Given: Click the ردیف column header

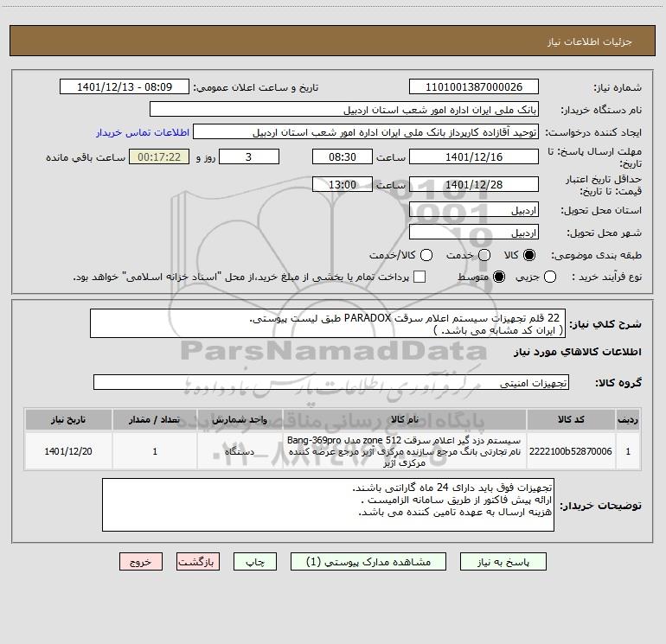Looking at the screenshot, I should (628, 419).
